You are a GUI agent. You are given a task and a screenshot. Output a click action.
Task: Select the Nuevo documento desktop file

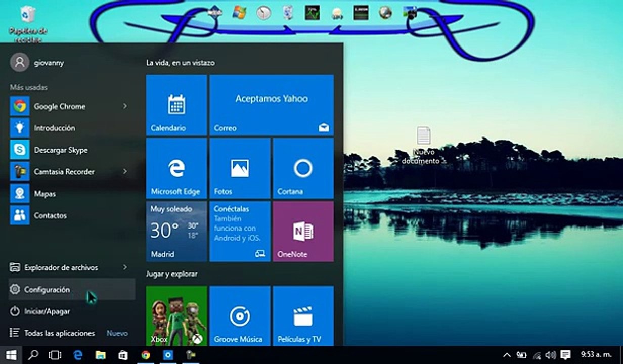(x=423, y=146)
